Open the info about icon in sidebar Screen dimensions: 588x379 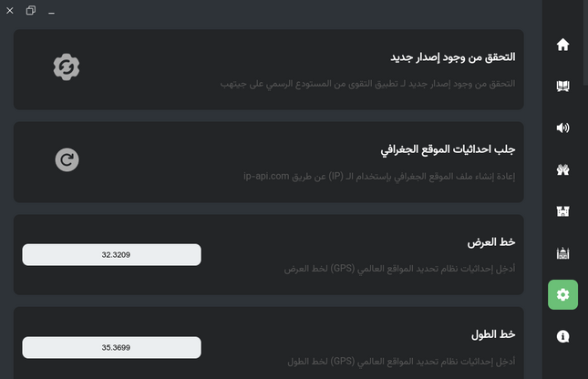tap(562, 336)
